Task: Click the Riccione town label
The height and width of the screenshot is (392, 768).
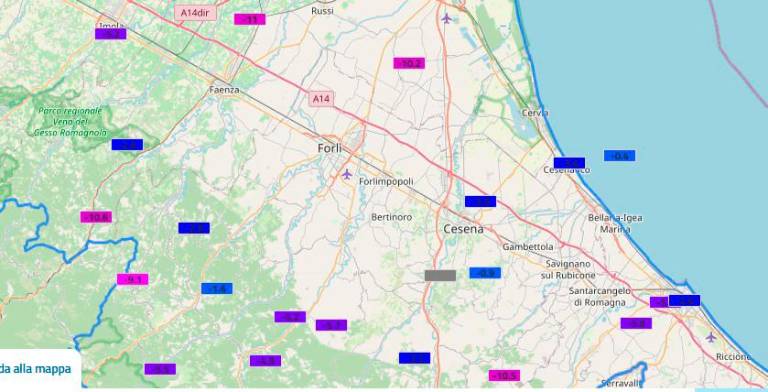Action: (733, 357)
